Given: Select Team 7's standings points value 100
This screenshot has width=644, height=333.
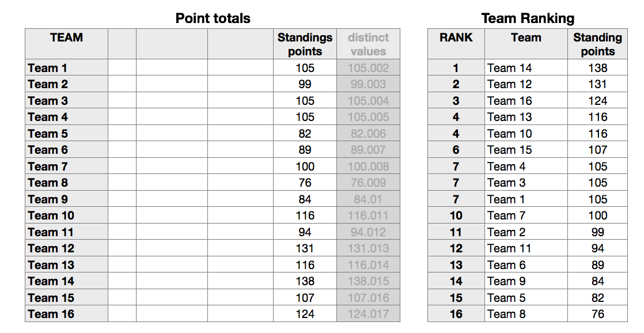Looking at the screenshot, I should [x=305, y=167].
